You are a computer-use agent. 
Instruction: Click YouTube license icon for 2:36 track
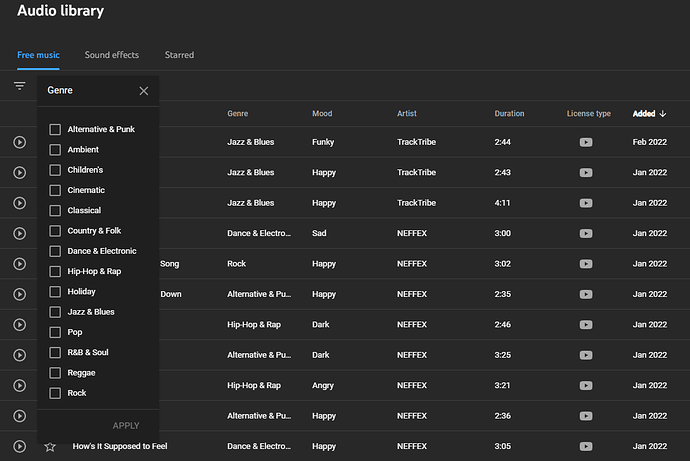pyautogui.click(x=586, y=416)
